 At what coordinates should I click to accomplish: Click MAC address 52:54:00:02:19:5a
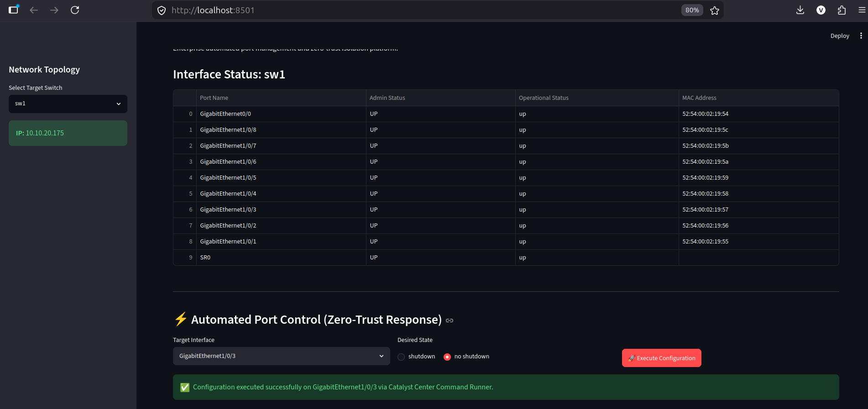point(758,162)
